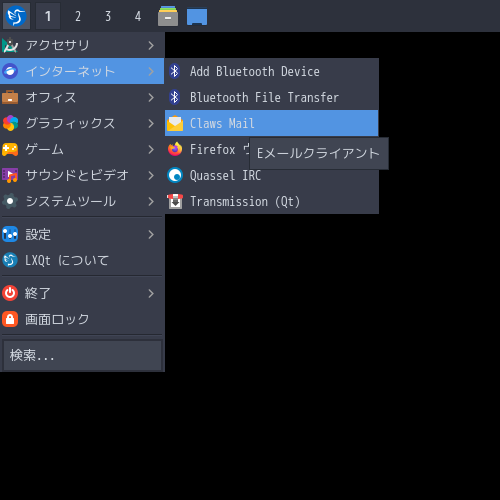Expand the 終了 submenu arrow
The width and height of the screenshot is (500, 500).
click(151, 293)
